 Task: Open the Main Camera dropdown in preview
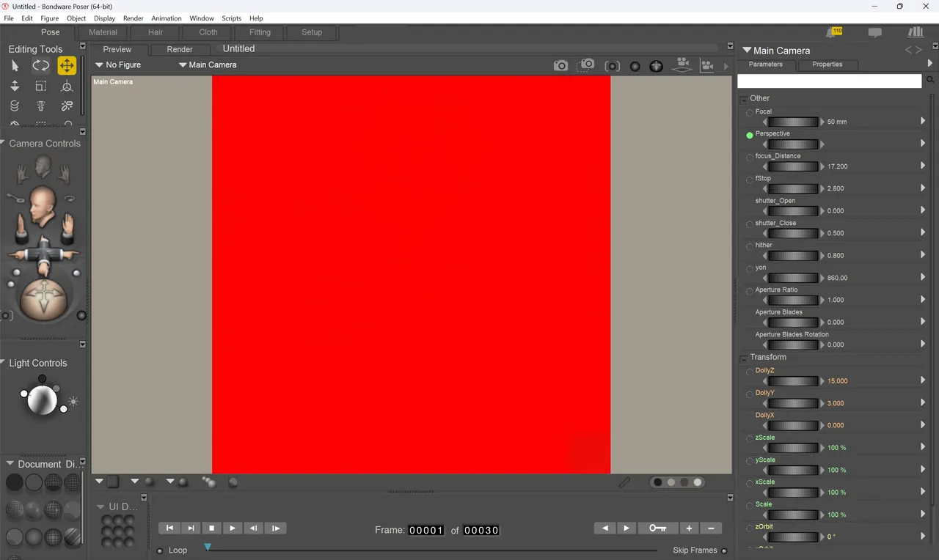tap(208, 65)
